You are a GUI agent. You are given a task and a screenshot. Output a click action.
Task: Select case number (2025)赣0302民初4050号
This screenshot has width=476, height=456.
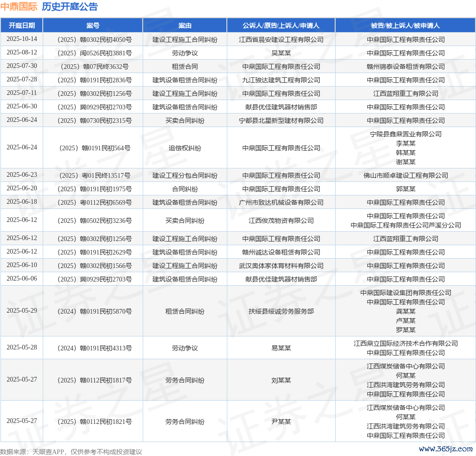coord(93,40)
